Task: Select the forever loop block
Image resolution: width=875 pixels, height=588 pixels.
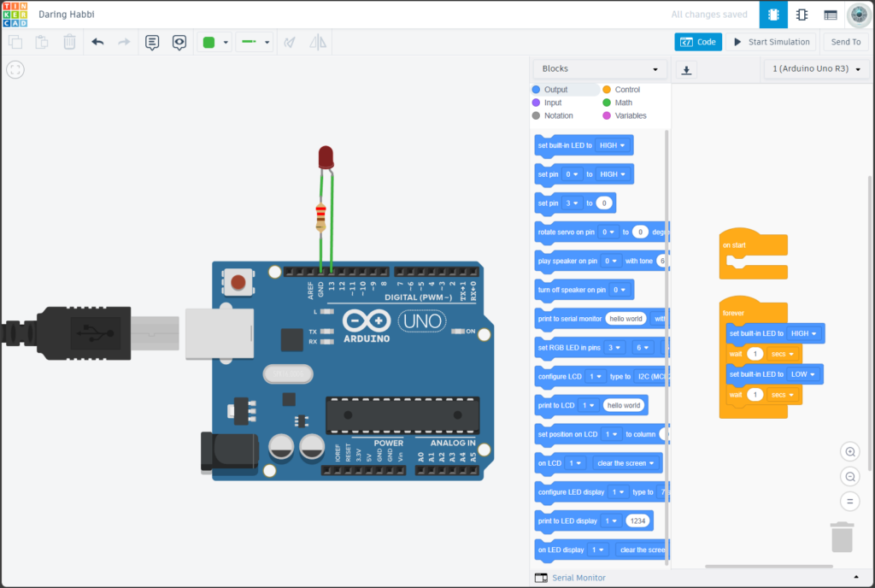Action: pos(733,313)
